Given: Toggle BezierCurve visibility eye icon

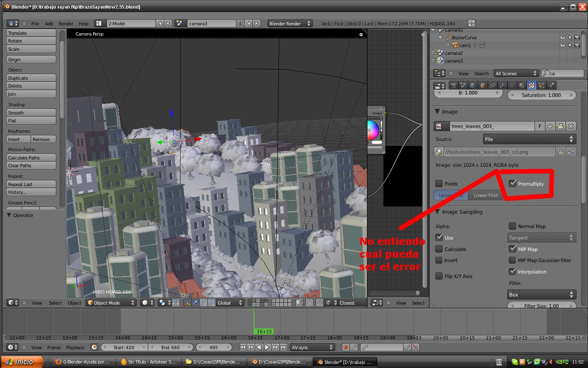Looking at the screenshot, I should 563,38.
